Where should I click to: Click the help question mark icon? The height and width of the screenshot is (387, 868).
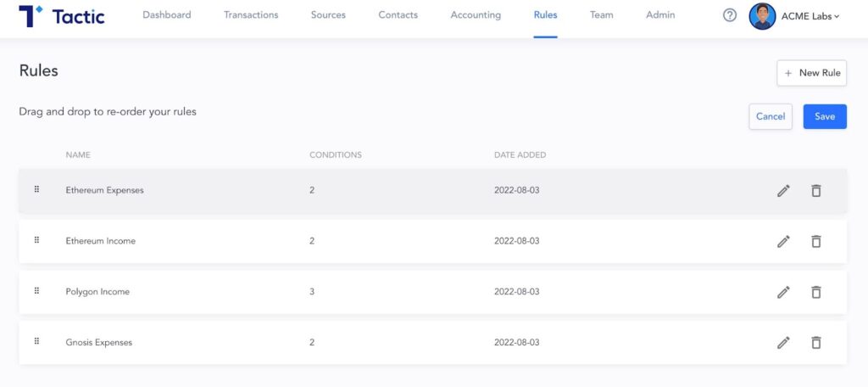[x=730, y=15]
